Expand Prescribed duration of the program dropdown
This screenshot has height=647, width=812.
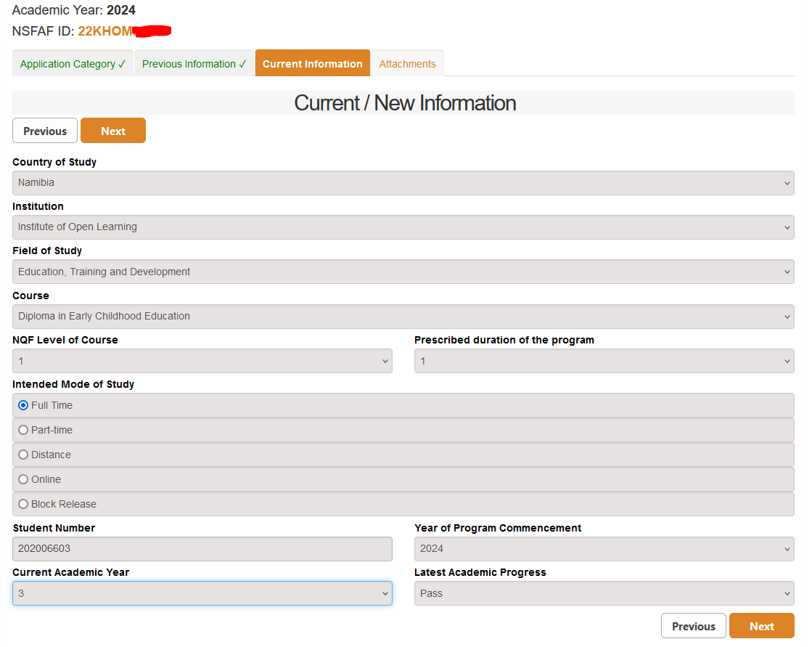(x=604, y=362)
